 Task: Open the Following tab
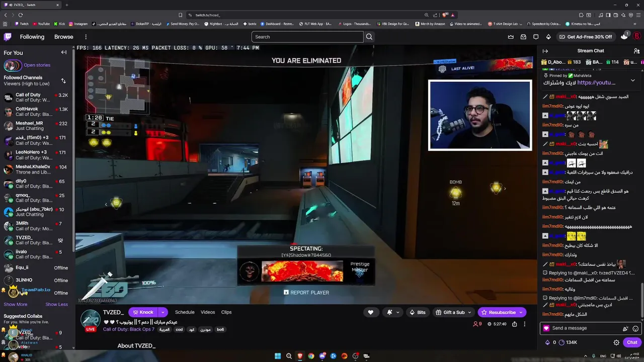click(x=32, y=37)
